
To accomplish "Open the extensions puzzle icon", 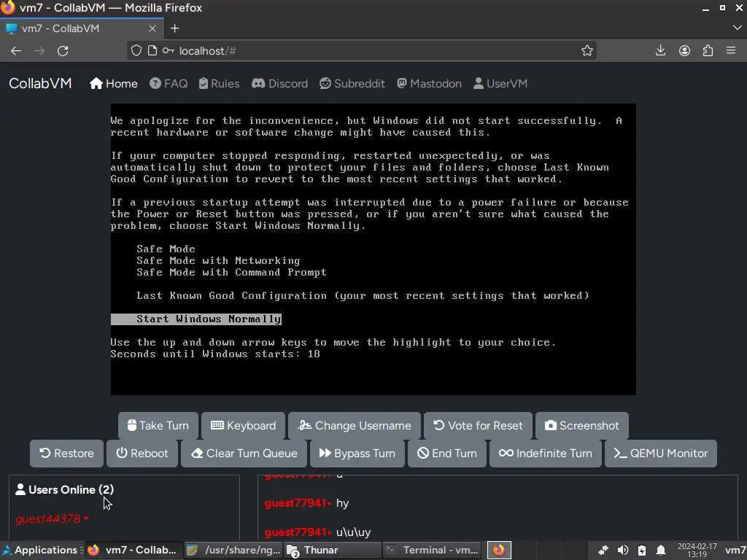I will pyautogui.click(x=708, y=50).
